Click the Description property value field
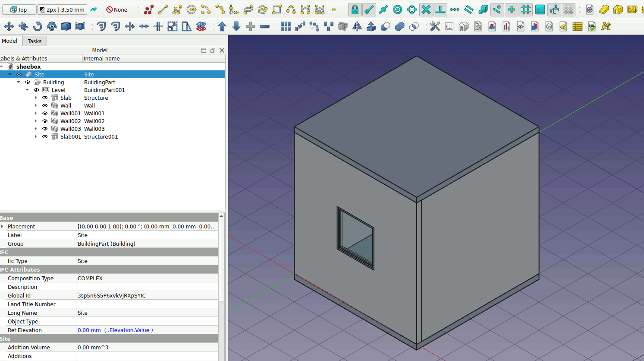 coord(147,287)
